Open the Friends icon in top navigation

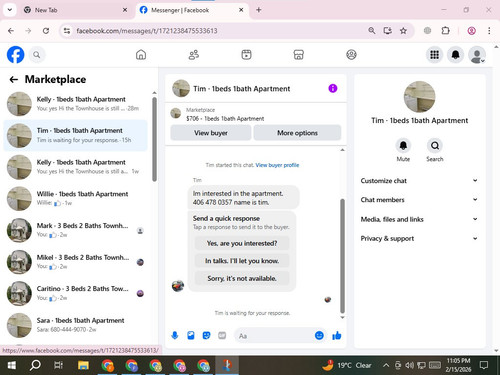tap(194, 55)
